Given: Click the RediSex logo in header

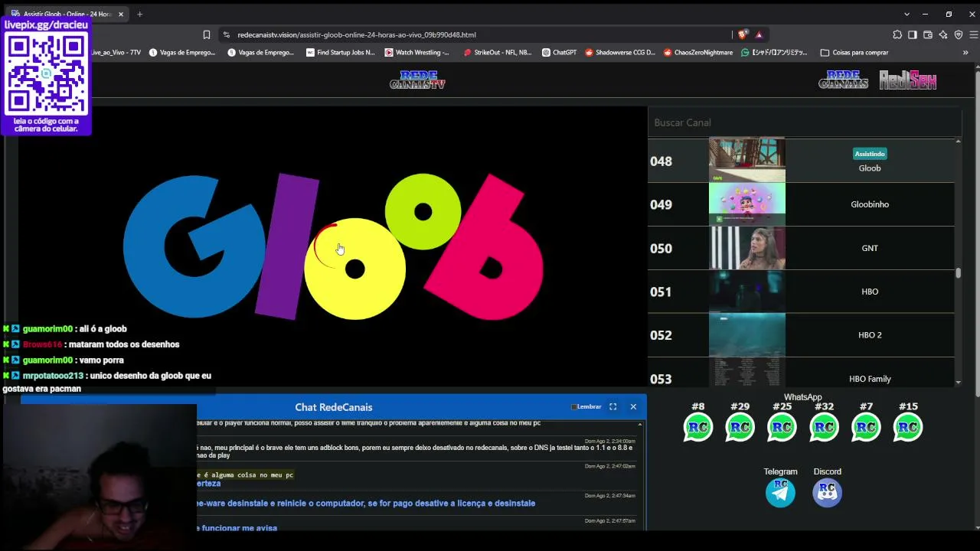Looking at the screenshot, I should coord(908,80).
